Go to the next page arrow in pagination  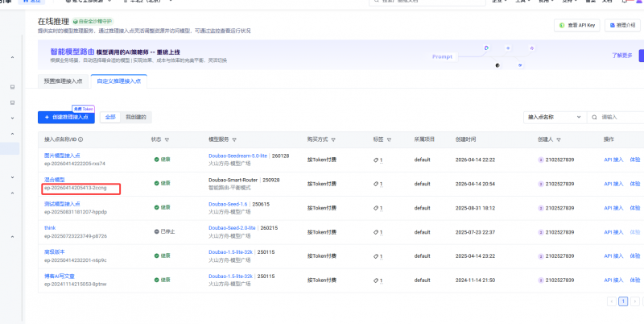pos(634,301)
